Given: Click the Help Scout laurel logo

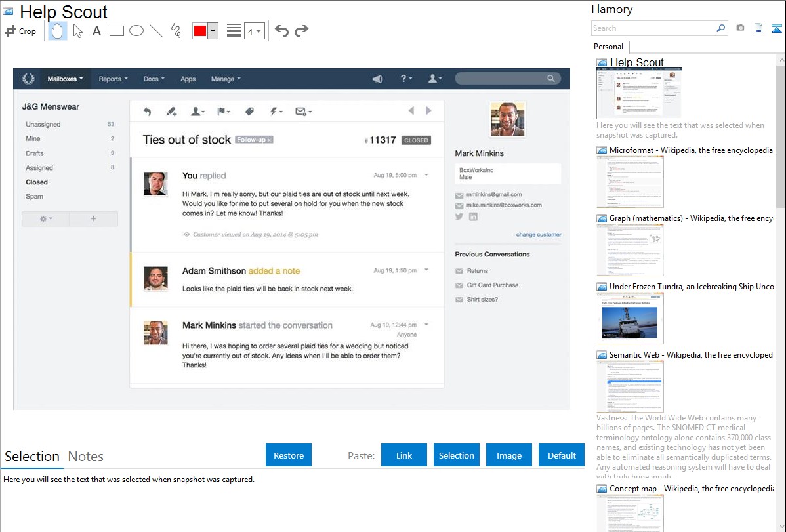Looking at the screenshot, I should (x=29, y=79).
